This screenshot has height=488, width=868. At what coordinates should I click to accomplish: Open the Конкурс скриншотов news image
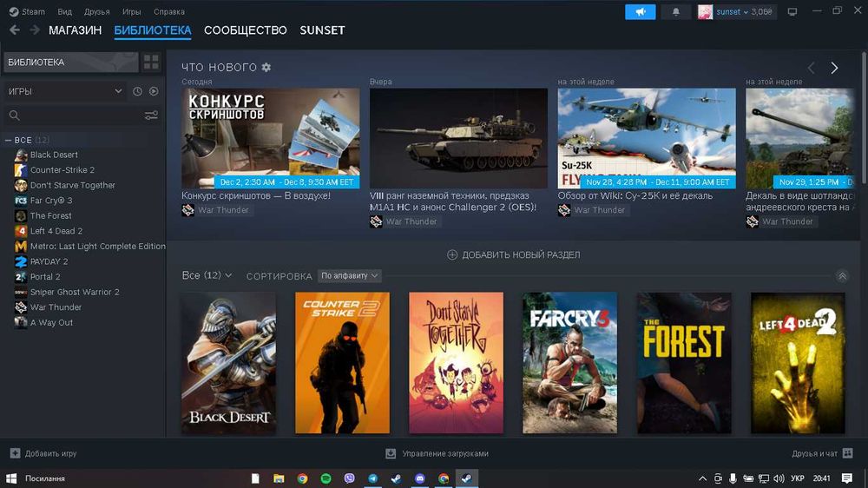(271, 138)
